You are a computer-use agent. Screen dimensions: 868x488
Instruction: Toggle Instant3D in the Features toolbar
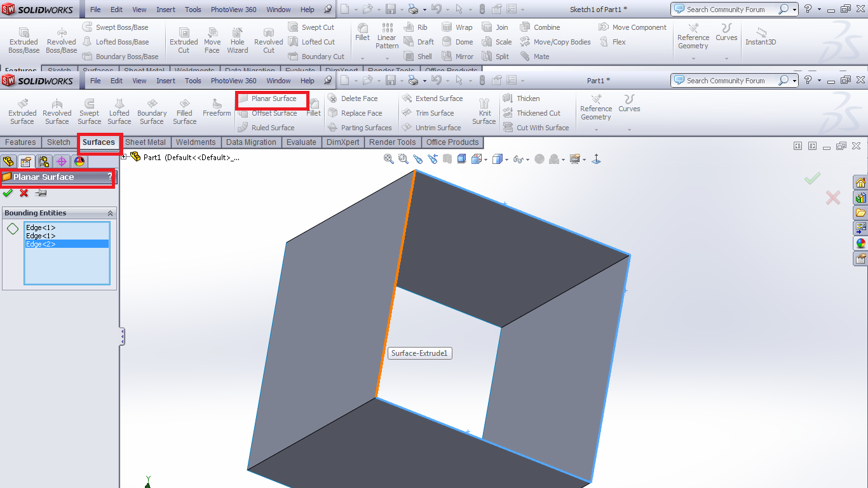click(x=760, y=37)
